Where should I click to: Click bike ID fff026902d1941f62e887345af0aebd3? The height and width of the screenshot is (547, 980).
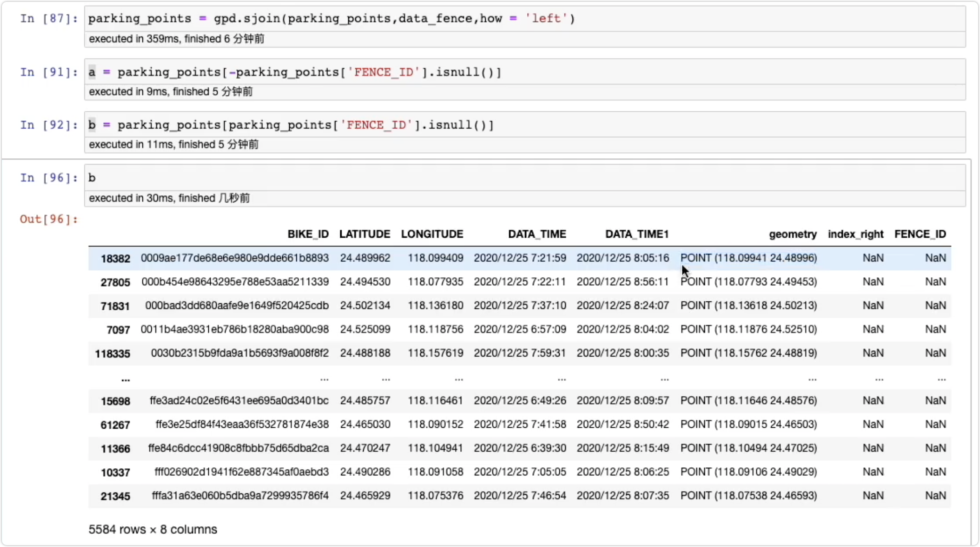pyautogui.click(x=242, y=472)
